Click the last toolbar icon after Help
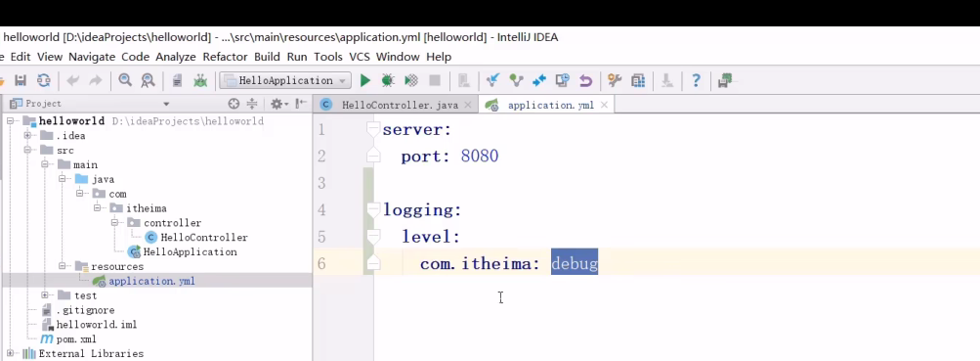980x361 pixels. (725, 80)
